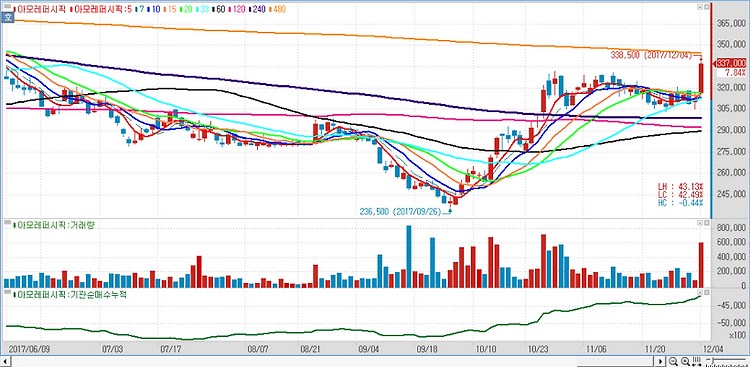Click the LC : 42.49% statistic
750x367 pixels.
[680, 194]
